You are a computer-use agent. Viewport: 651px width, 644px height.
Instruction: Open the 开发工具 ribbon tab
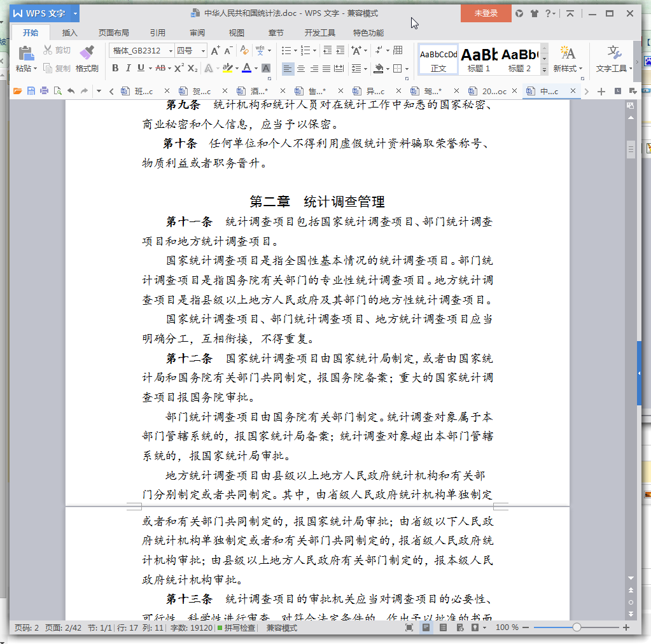pos(319,33)
